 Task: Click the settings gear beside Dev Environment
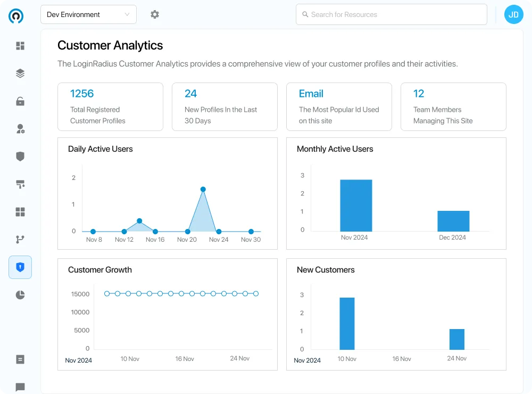(155, 14)
